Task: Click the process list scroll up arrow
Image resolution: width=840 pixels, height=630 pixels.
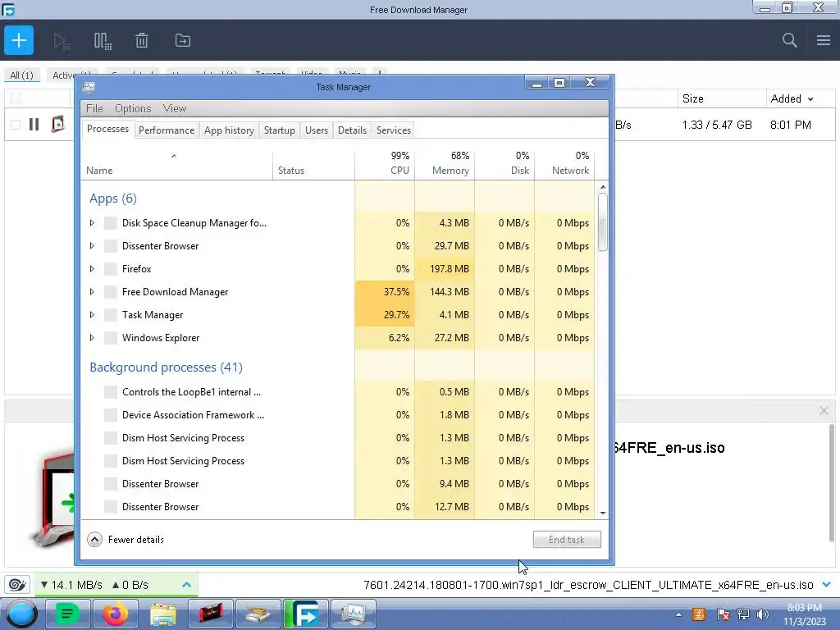Action: pos(603,187)
